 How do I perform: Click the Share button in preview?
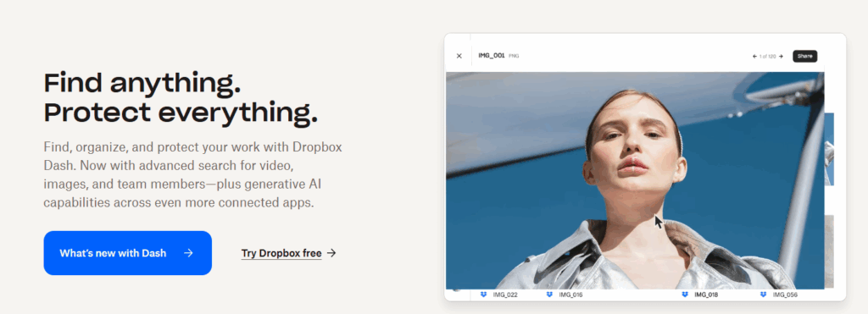tap(804, 56)
